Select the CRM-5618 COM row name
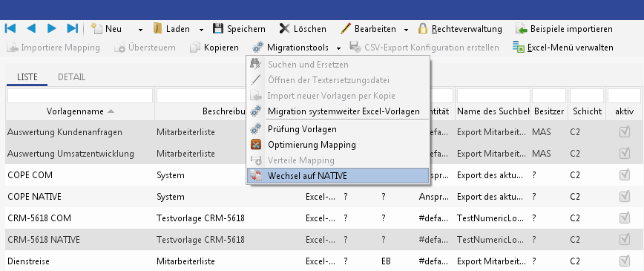644x271 pixels. pyautogui.click(x=39, y=218)
